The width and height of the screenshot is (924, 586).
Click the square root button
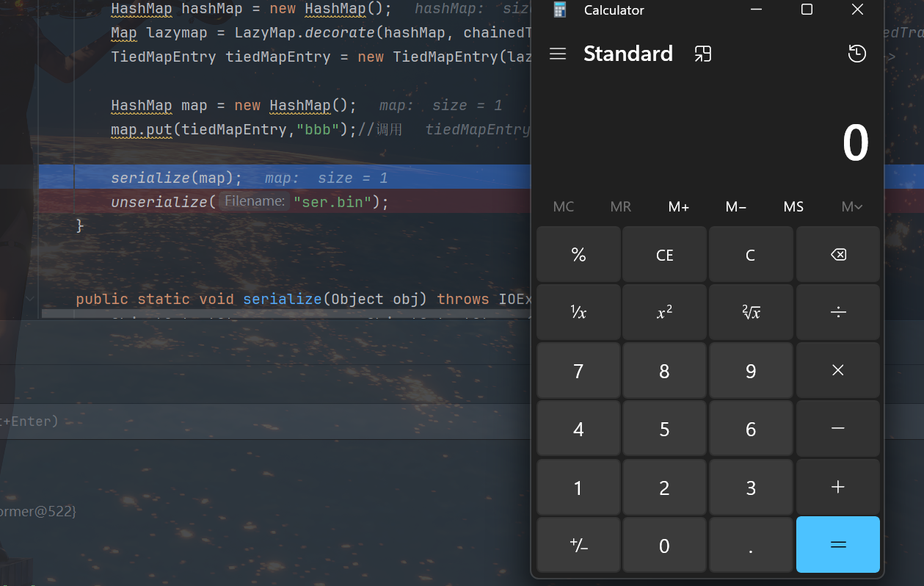point(750,312)
